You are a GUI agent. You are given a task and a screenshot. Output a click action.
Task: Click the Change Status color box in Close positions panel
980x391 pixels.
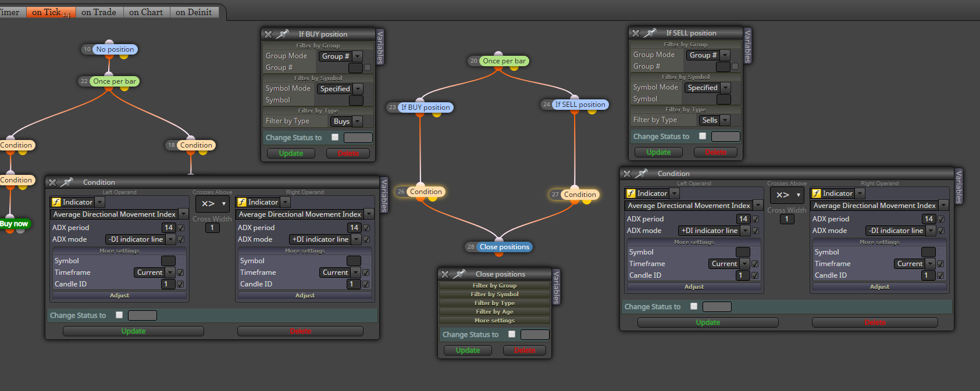click(534, 335)
